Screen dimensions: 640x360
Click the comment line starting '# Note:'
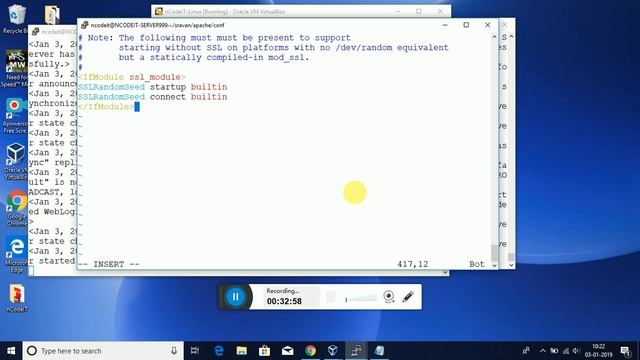click(x=215, y=38)
